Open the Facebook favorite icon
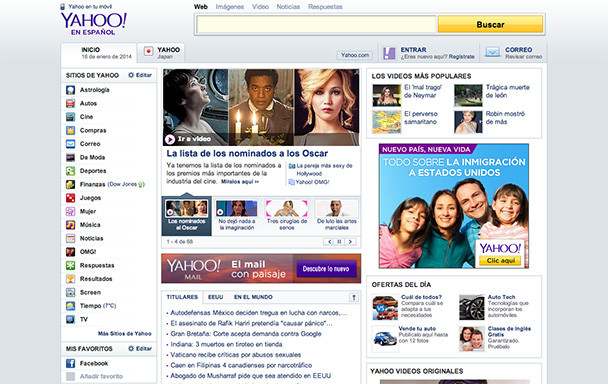The width and height of the screenshot is (608, 384). [70, 363]
